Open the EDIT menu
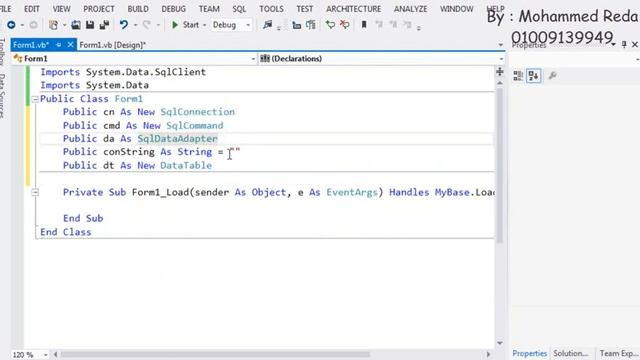The image size is (640, 360). [32, 9]
